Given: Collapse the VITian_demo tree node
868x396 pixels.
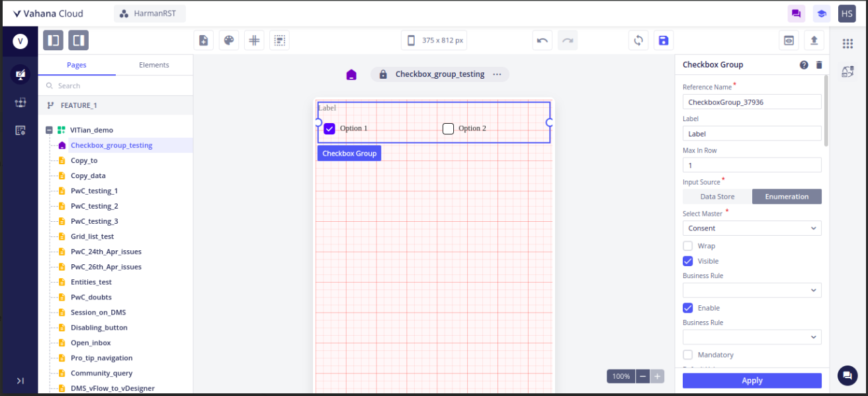Looking at the screenshot, I should 49,130.
